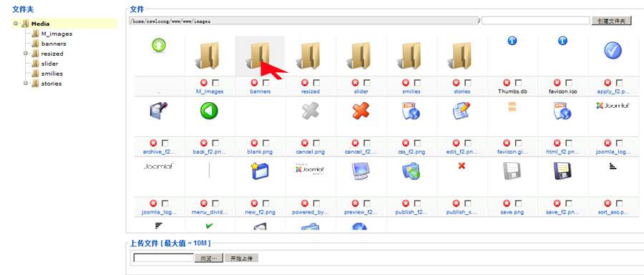The width and height of the screenshot is (644, 275).
Task: Delete M_images using its red X icon
Action: click(x=204, y=83)
